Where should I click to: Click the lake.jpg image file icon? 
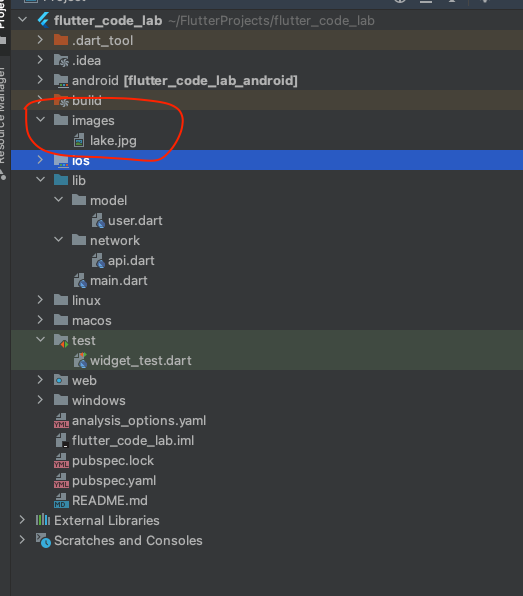[x=79, y=140]
